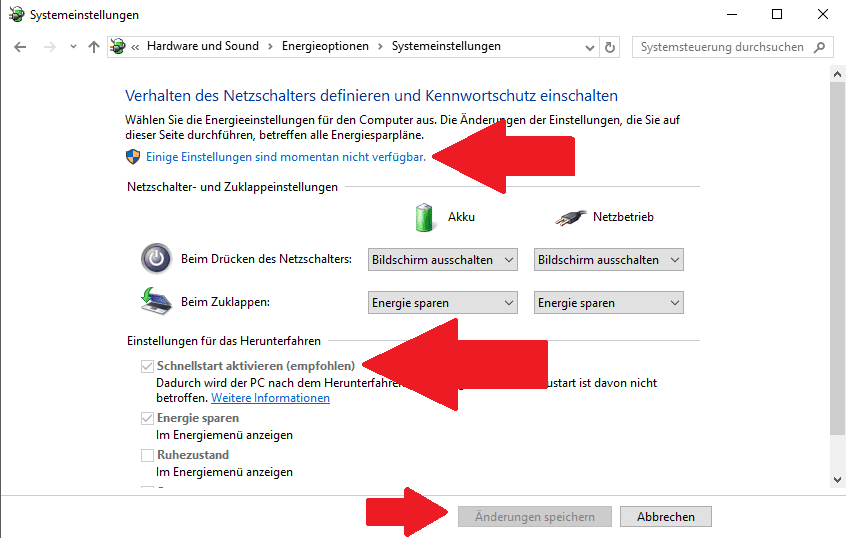Select Energieoptionen breadcrumb
This screenshot has width=846, height=538.
coord(325,46)
